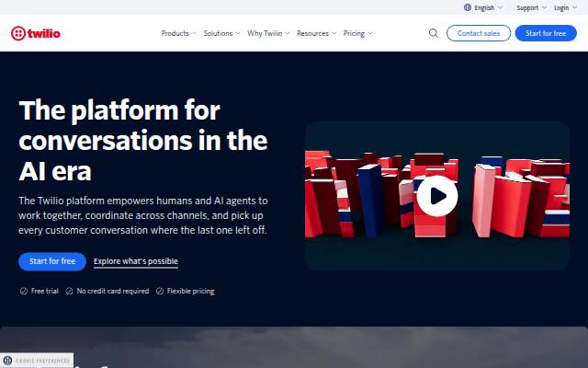Click the cookie preferences icon
Viewport: 588px width, 368px height.
[x=7, y=361]
